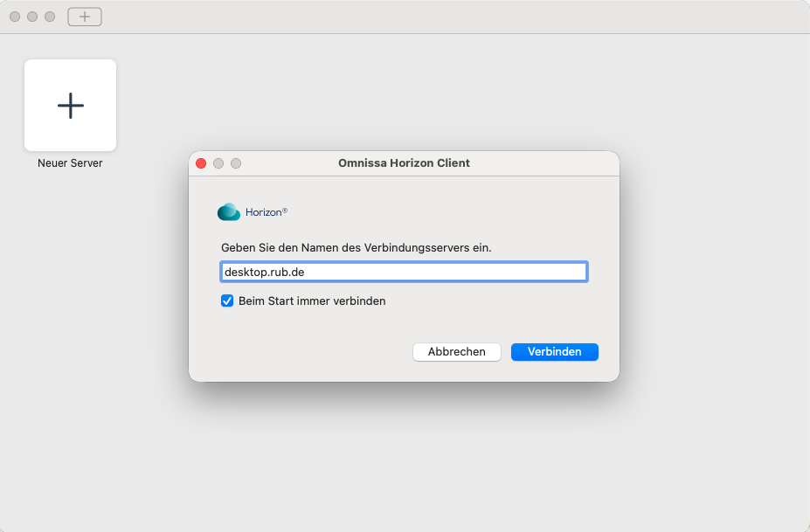Click the Neuer Server label
The width and height of the screenshot is (810, 532).
pyautogui.click(x=70, y=163)
